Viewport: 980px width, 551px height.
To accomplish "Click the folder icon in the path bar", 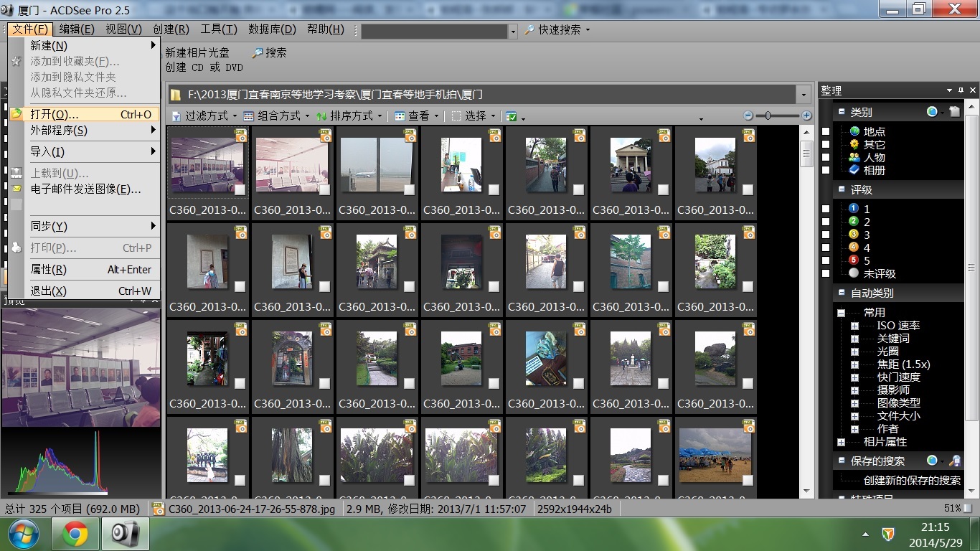I will click(x=176, y=95).
